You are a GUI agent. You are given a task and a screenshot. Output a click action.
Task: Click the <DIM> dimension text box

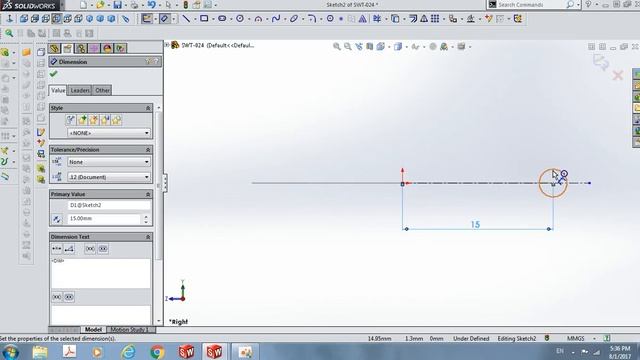pyautogui.click(x=100, y=273)
